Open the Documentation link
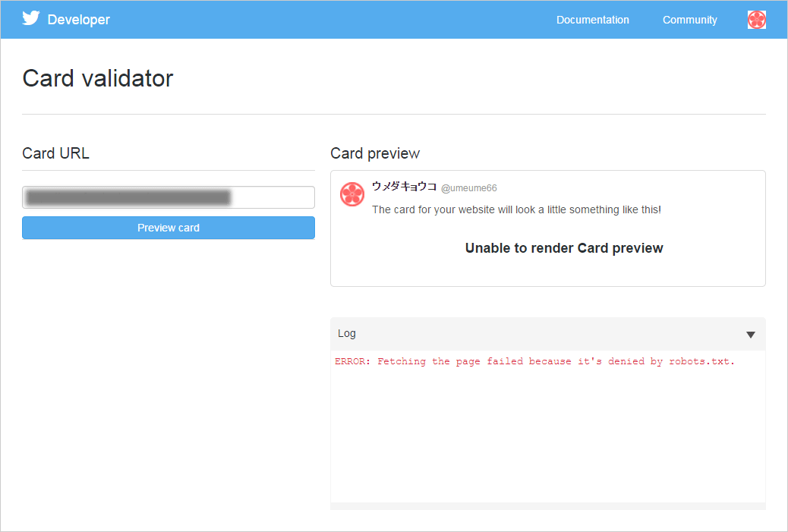This screenshot has height=532, width=788. (x=592, y=20)
